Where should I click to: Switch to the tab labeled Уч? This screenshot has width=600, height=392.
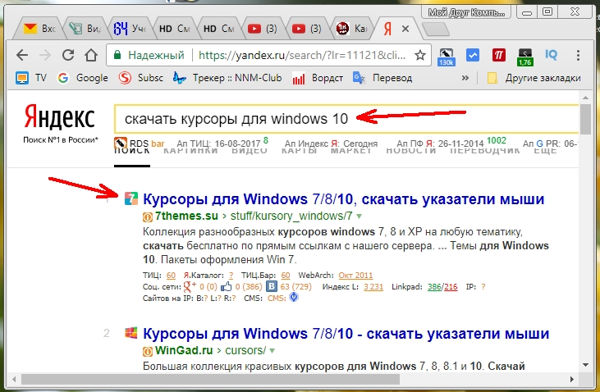point(129,29)
